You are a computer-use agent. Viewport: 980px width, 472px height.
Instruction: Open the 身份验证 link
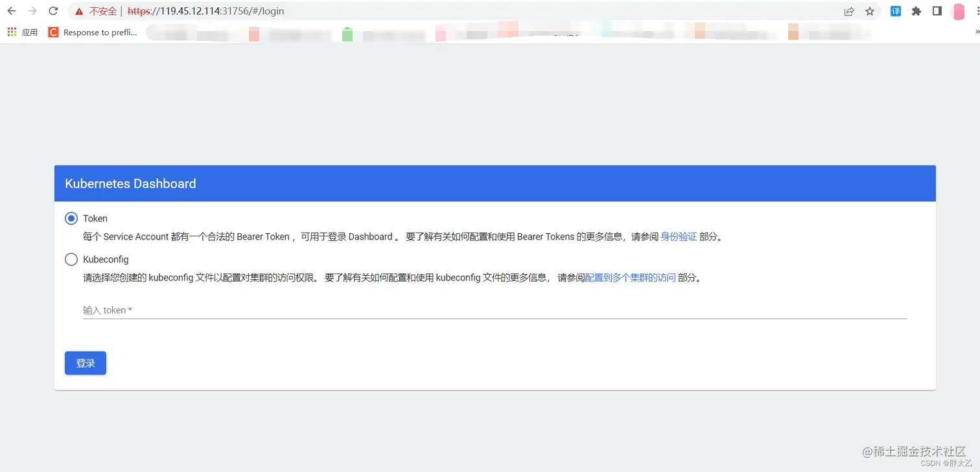point(679,237)
